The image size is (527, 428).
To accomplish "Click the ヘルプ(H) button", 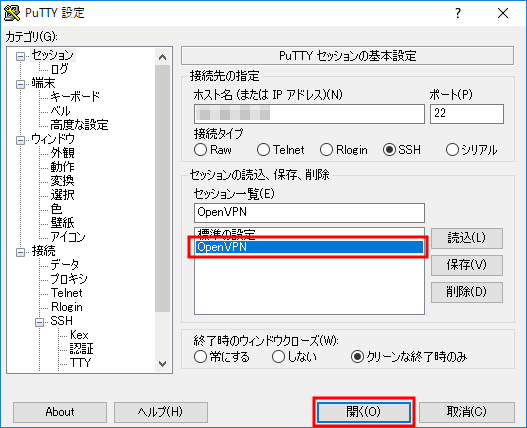I will tap(161, 412).
